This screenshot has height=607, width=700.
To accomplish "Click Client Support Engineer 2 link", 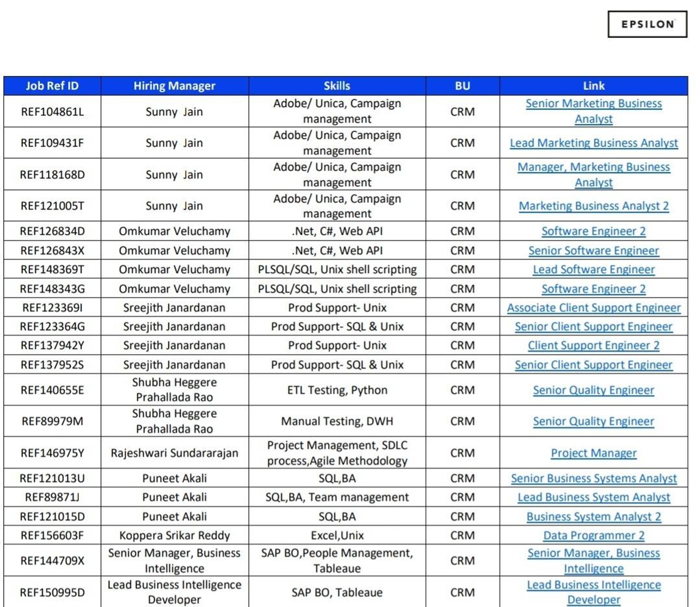I will pos(593,345).
